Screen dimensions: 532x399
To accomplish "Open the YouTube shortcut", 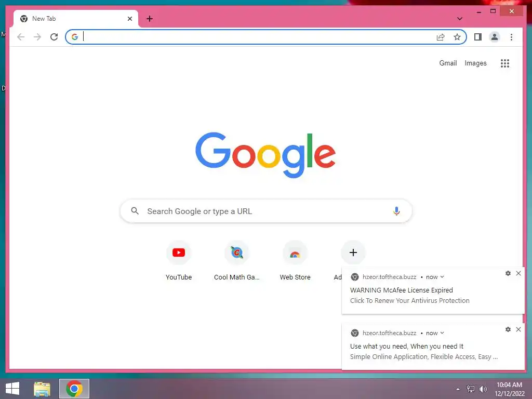I will (x=179, y=261).
